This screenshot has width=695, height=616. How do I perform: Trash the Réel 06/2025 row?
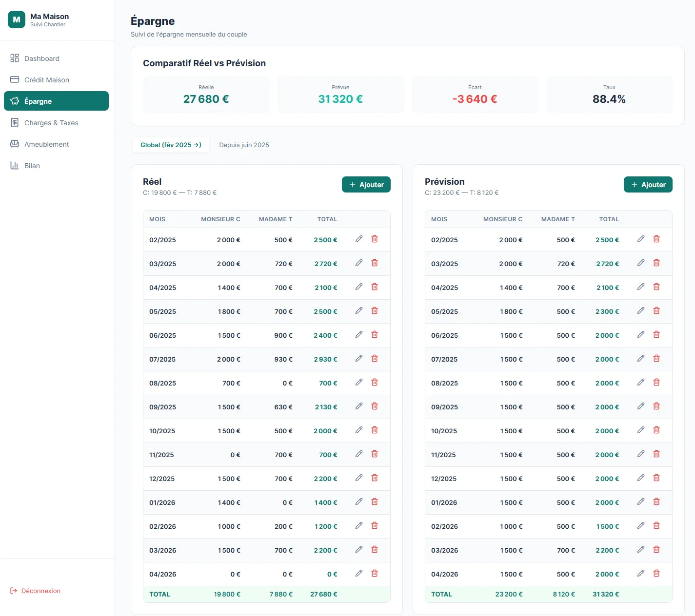click(375, 334)
